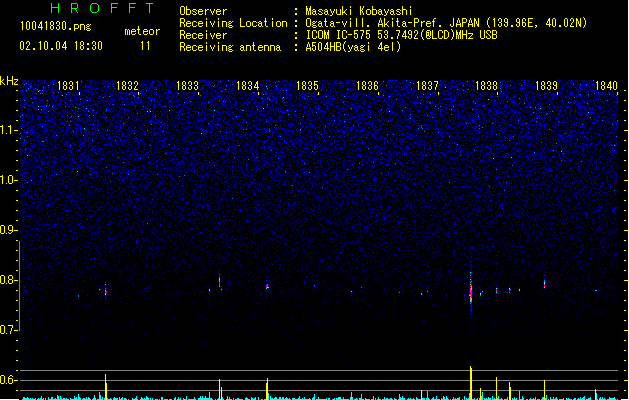Click the 0.7 kHz frequency label
The height and width of the screenshot is (400, 629).
tap(8, 330)
